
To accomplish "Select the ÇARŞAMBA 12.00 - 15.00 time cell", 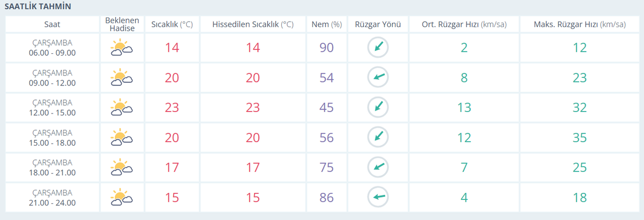I will pyautogui.click(x=52, y=107).
